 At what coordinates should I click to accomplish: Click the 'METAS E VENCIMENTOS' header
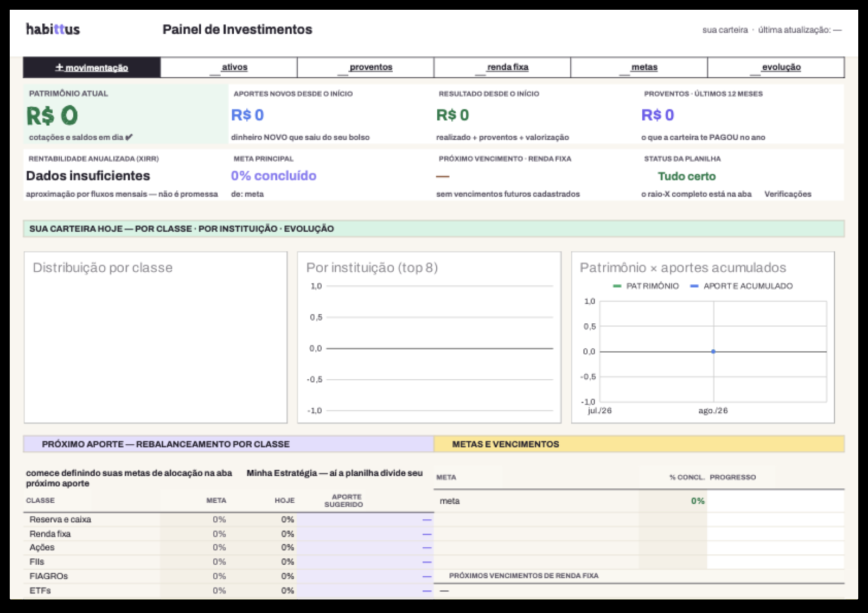click(639, 444)
